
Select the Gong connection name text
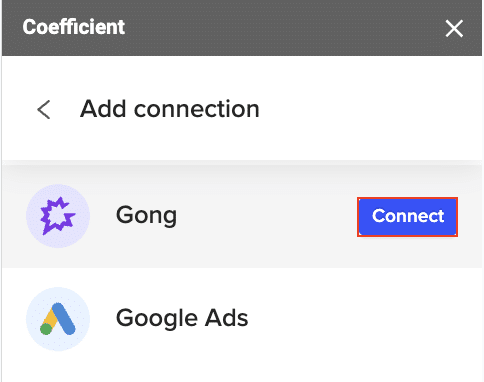click(x=146, y=216)
